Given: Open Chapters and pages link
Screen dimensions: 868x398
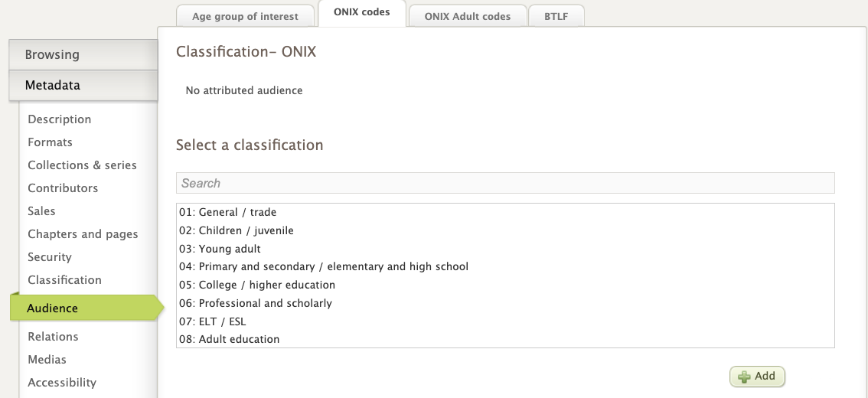Looking at the screenshot, I should coord(83,234).
